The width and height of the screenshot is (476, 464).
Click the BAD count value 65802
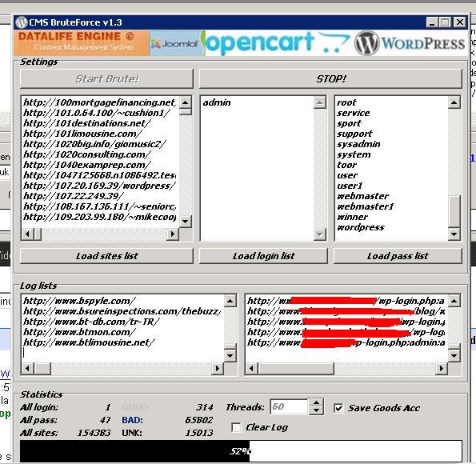199,420
